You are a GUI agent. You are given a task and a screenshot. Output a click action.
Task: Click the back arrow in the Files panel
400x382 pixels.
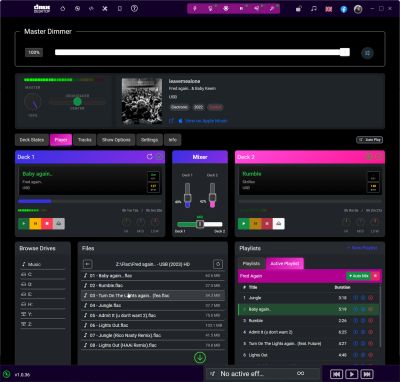[88, 264]
